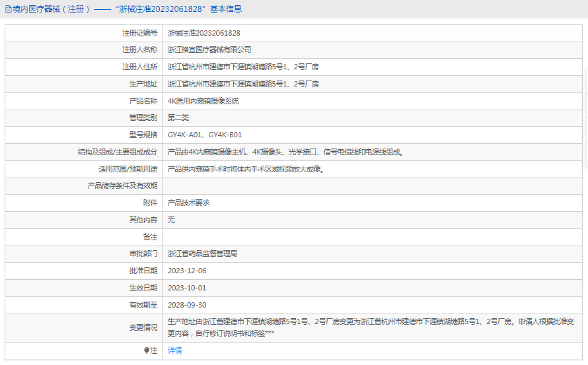
Task: Click the 其他内容 row label
Action: click(x=143, y=220)
